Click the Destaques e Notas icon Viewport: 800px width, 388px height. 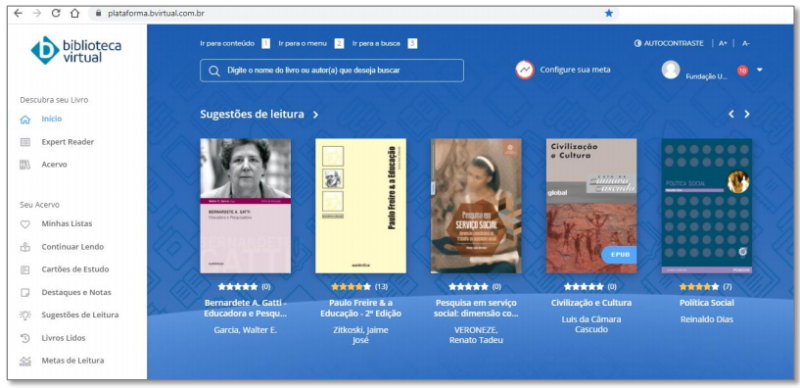pyautogui.click(x=25, y=293)
